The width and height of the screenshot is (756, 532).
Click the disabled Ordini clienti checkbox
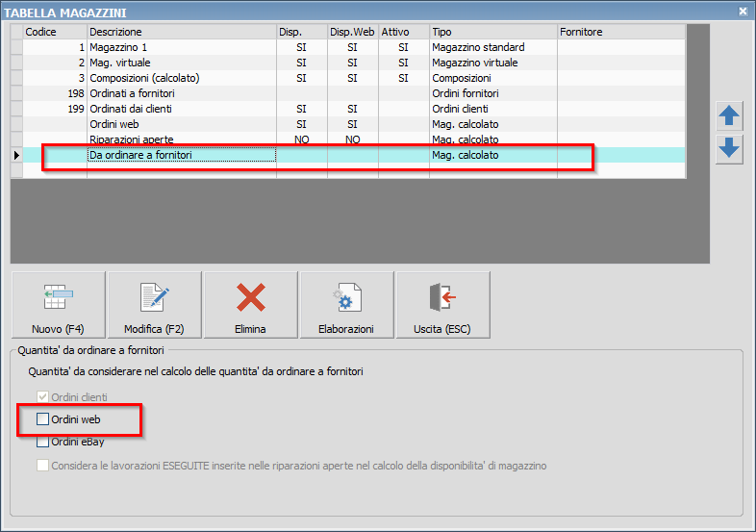pos(42,397)
